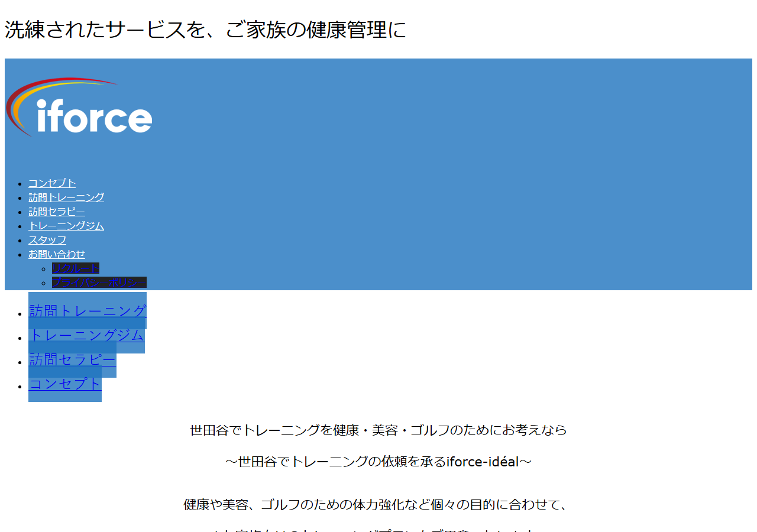Click the large トレーニングジム link below the header
This screenshot has width=757, height=532.
coord(86,335)
